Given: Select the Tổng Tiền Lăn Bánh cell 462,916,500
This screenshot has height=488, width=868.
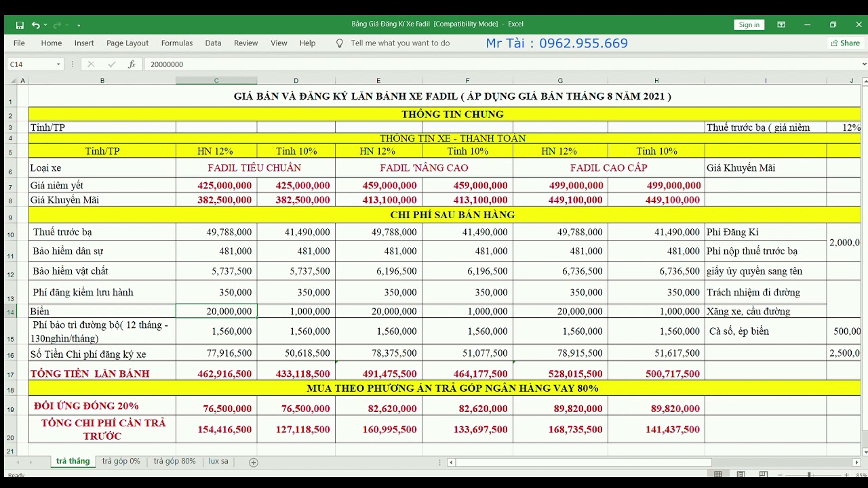Looking at the screenshot, I should (x=216, y=373).
